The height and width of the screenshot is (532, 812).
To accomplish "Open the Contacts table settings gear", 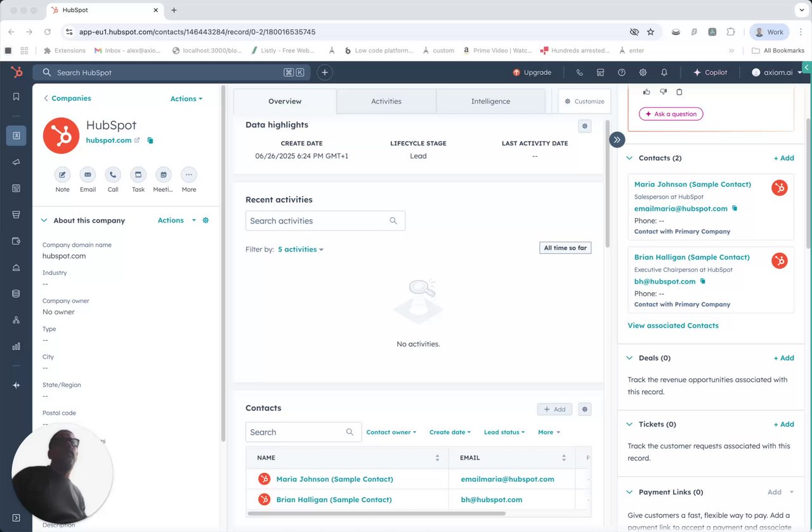I will [585, 409].
